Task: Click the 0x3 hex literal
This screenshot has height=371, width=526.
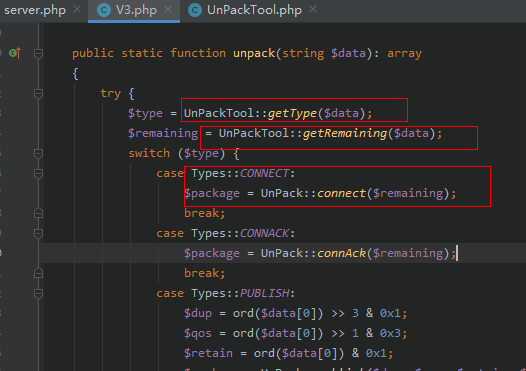Action: click(x=390, y=333)
